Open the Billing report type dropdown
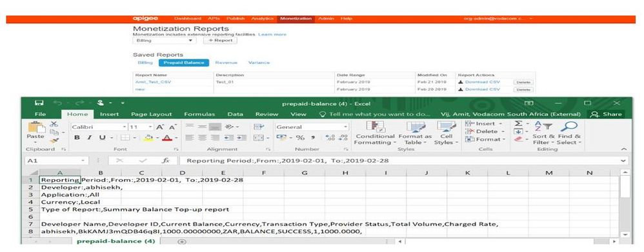This screenshot has width=644, height=252. (x=165, y=41)
